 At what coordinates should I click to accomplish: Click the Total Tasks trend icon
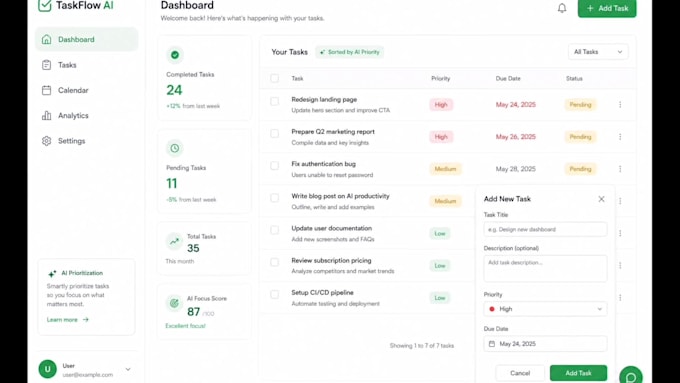click(x=174, y=242)
